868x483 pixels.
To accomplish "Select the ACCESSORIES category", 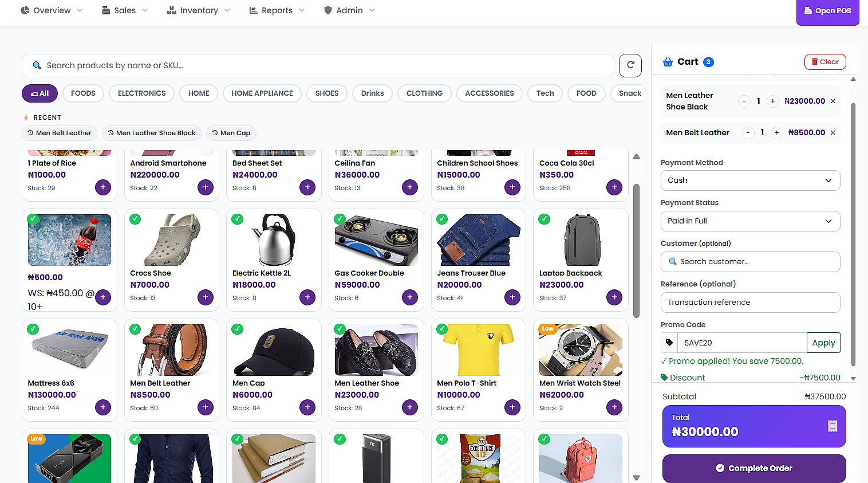I will [490, 93].
